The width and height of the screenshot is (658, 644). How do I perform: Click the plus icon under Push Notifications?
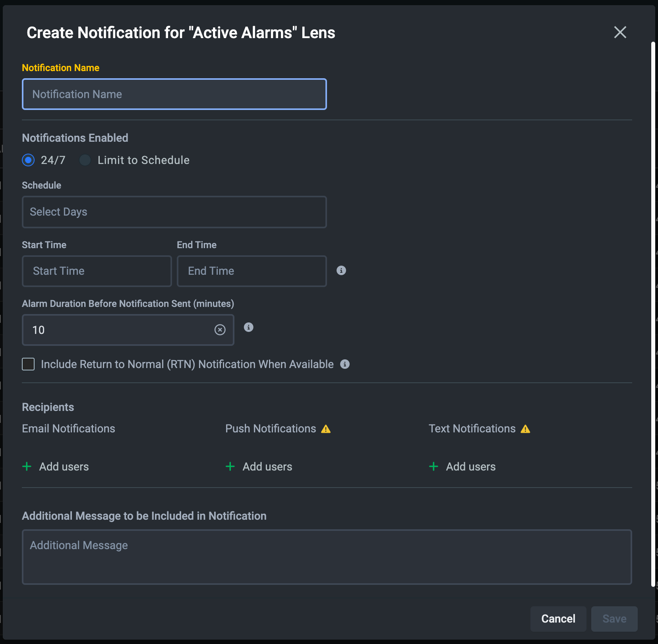tap(230, 466)
